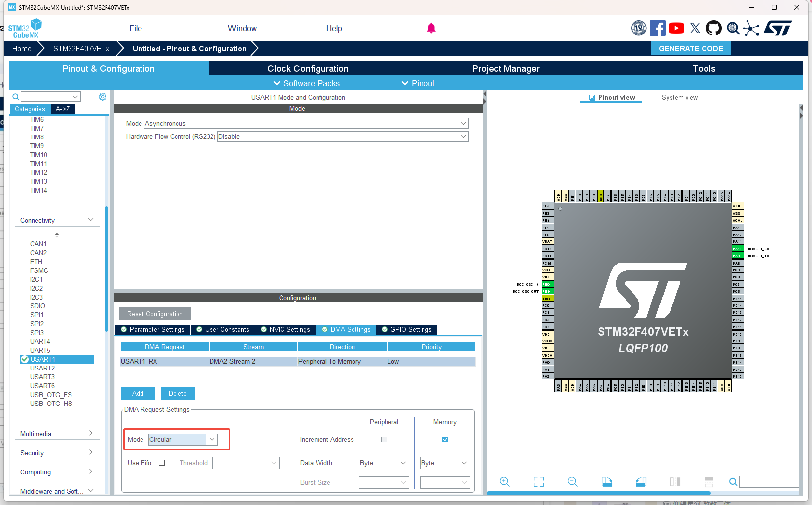Open the ST Facebook page icon

(657, 28)
